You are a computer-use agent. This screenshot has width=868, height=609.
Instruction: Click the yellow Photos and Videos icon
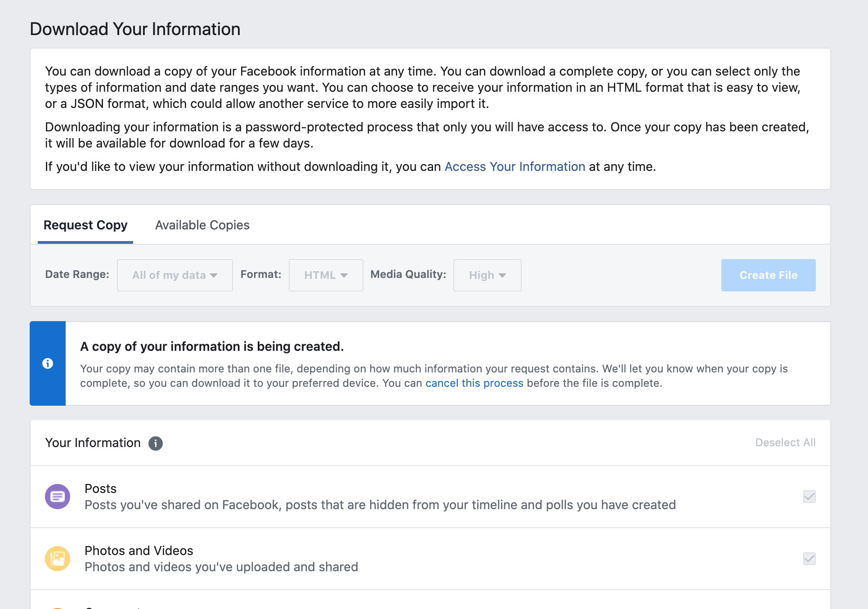(x=58, y=559)
